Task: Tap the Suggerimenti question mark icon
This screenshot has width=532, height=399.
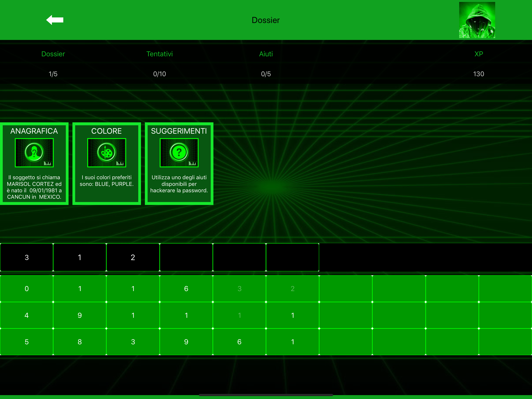Action: pos(179,153)
